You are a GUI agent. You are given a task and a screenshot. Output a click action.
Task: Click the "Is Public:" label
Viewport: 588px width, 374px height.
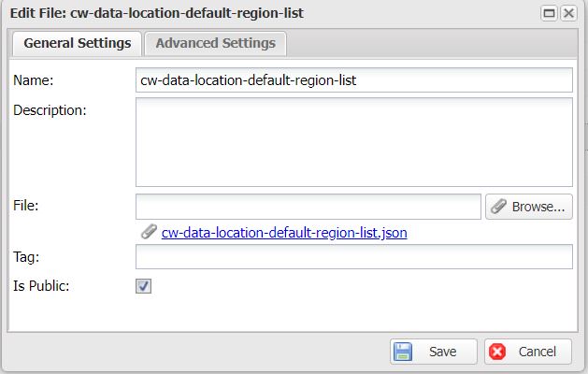41,285
